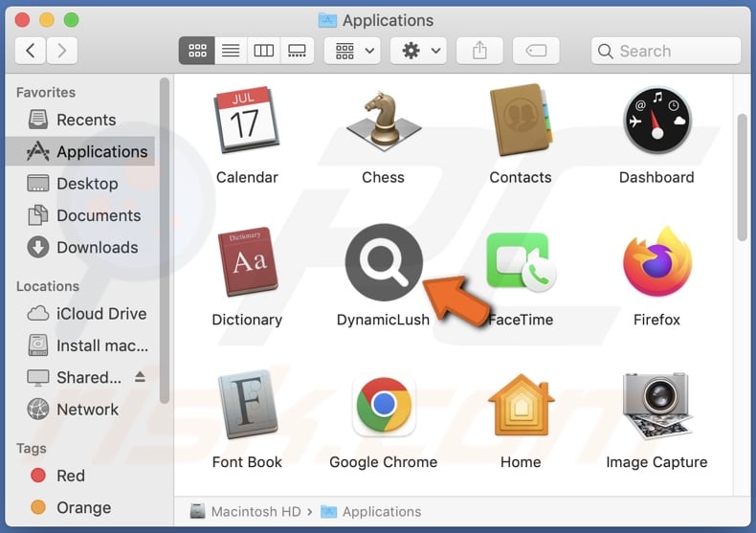The height and width of the screenshot is (533, 756).
Task: Click into the Search field
Action: [x=665, y=51]
